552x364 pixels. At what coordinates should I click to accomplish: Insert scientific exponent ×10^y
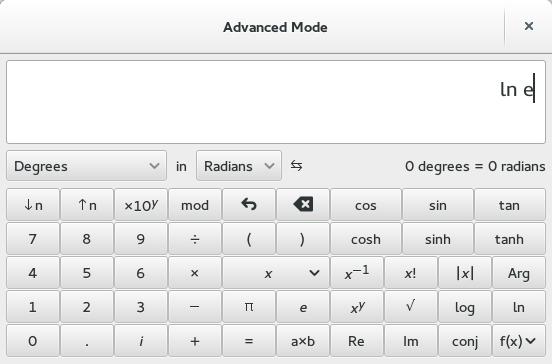tap(141, 205)
